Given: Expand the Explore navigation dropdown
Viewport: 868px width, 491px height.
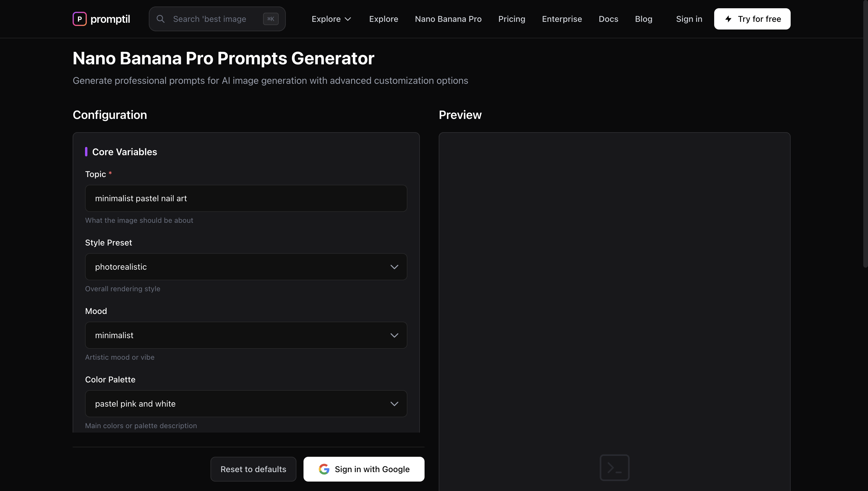Looking at the screenshot, I should coord(331,19).
